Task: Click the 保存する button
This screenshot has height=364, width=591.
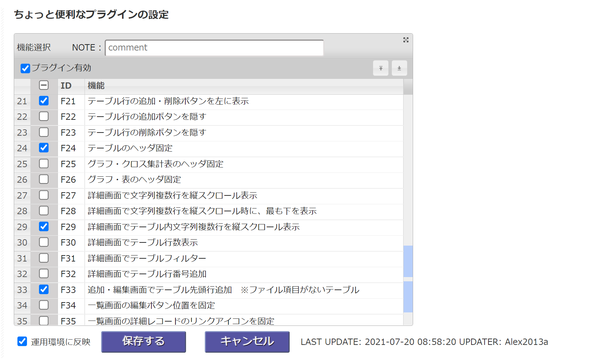Action: point(144,342)
